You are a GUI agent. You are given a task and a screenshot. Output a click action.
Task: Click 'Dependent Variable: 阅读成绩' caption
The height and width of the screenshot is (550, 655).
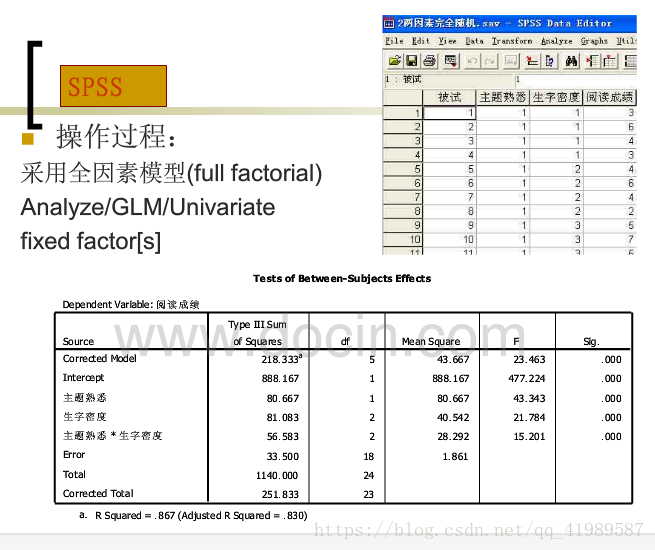131,305
